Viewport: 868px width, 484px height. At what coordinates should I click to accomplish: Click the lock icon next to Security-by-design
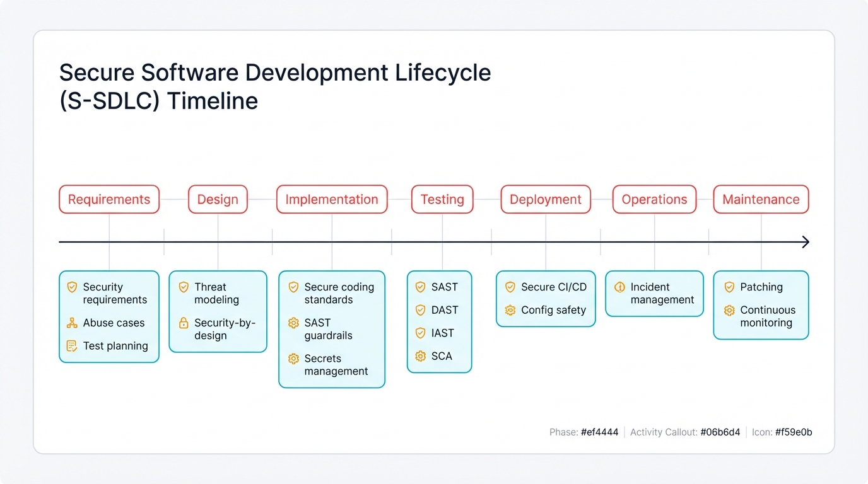(182, 323)
